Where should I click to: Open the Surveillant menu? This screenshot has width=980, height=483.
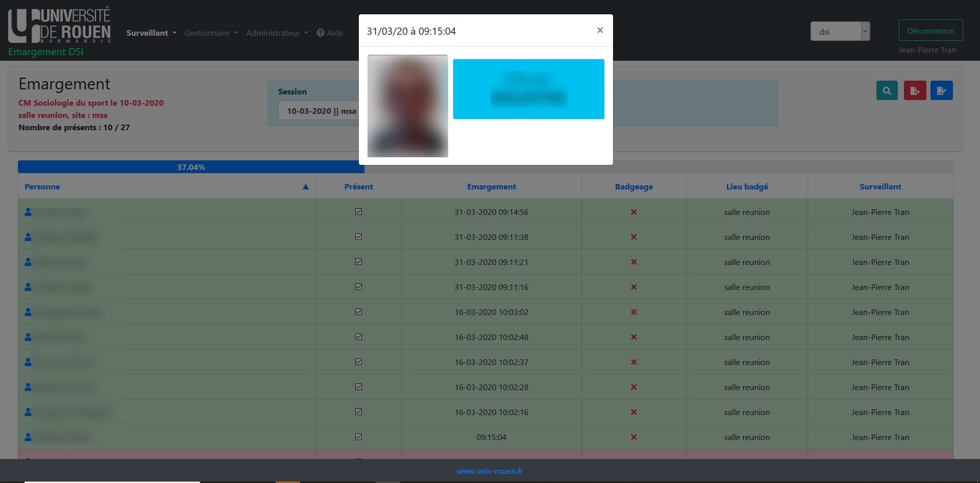(151, 33)
